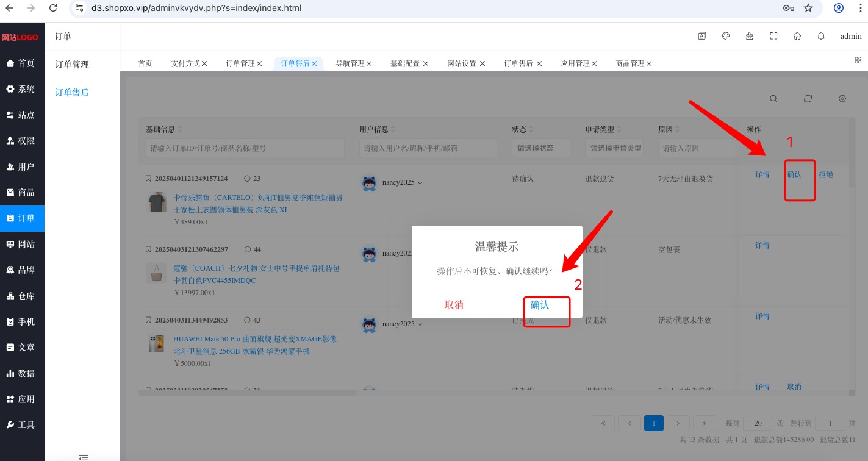
Task: Open the notification bell
Action: pos(821,36)
